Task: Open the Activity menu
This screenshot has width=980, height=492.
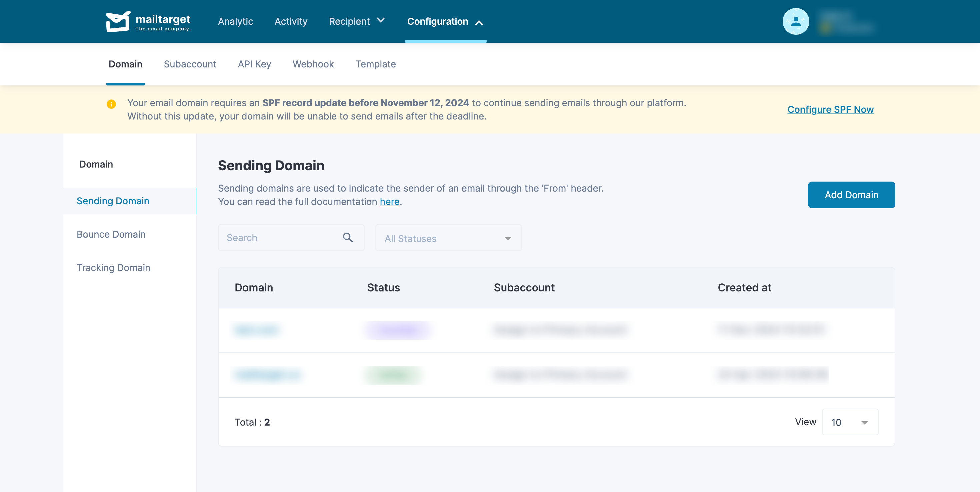Action: pos(291,21)
